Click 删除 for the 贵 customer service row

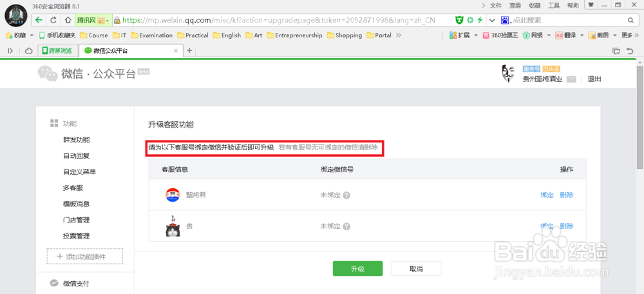(566, 226)
